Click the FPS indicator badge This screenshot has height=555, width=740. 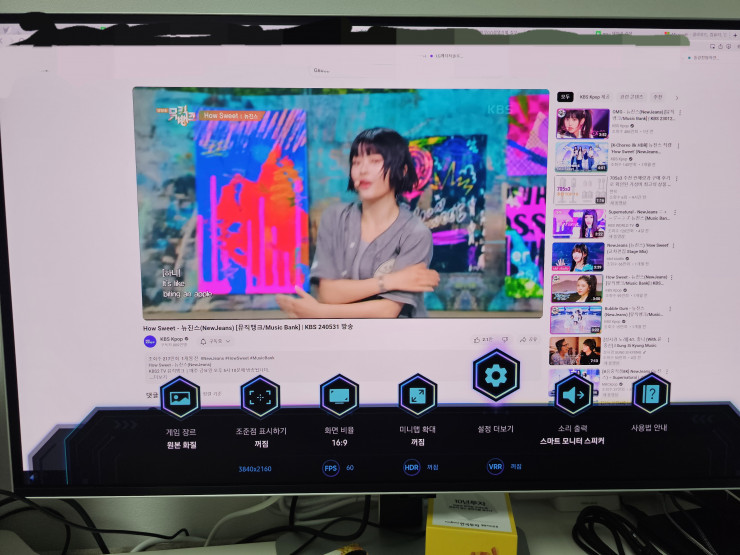(331, 468)
